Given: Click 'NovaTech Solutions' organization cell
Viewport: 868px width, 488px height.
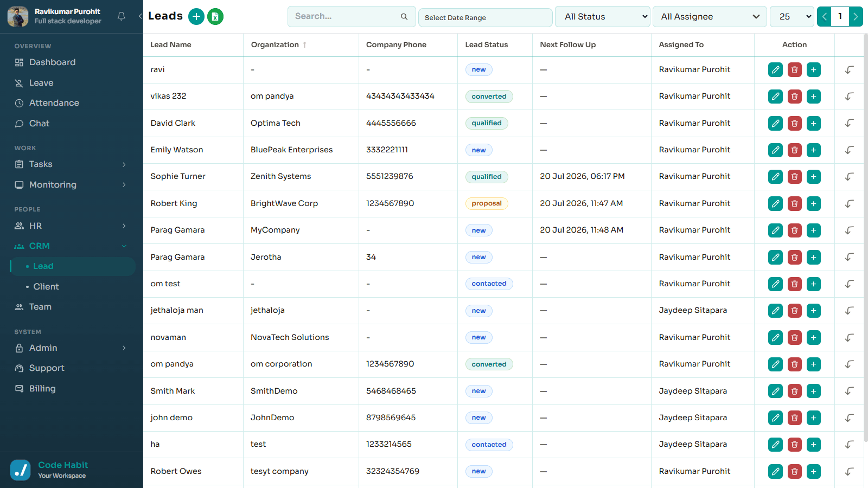Looking at the screenshot, I should (x=290, y=338).
